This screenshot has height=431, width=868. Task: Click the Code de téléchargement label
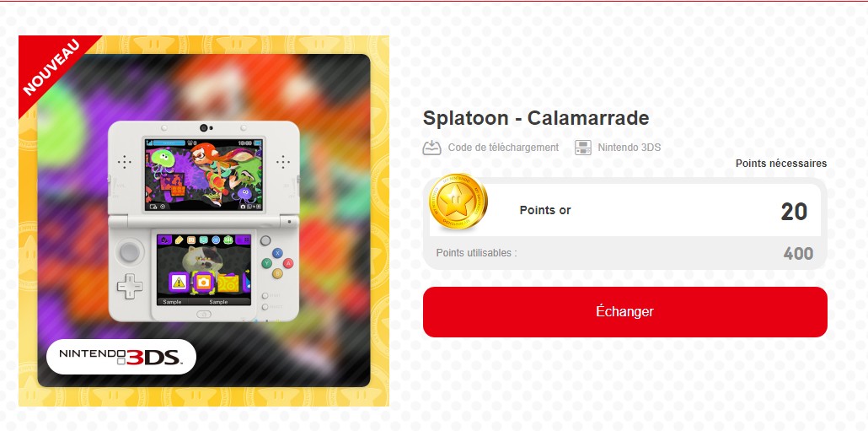(503, 148)
